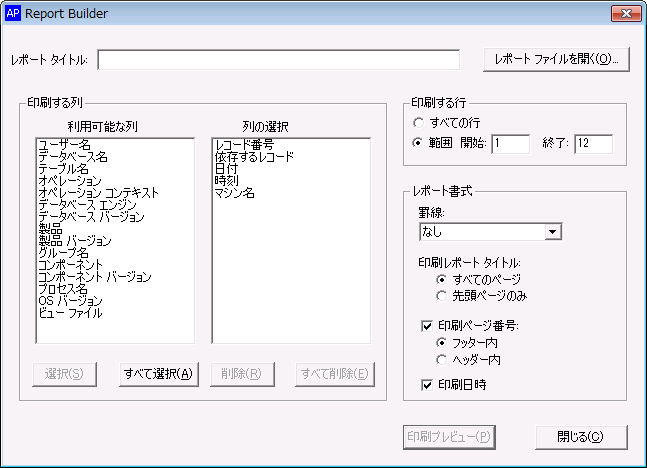Image resolution: width=647 pixels, height=468 pixels.
Task: Click the AP application icon in title bar
Action: 14,14
